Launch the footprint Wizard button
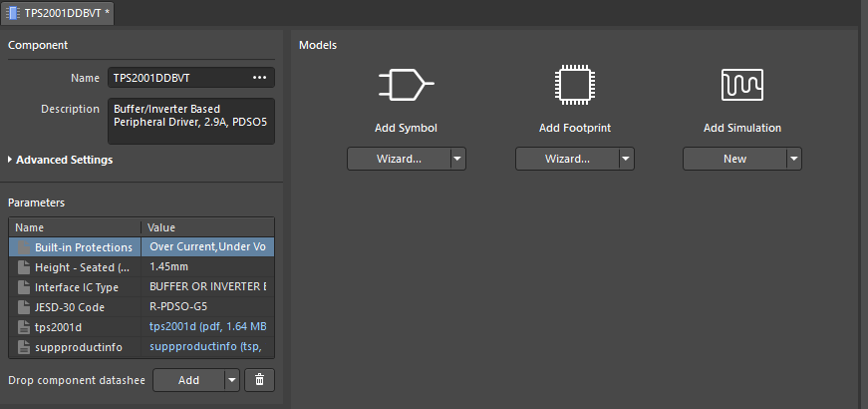The height and width of the screenshot is (409, 868). pyautogui.click(x=567, y=159)
